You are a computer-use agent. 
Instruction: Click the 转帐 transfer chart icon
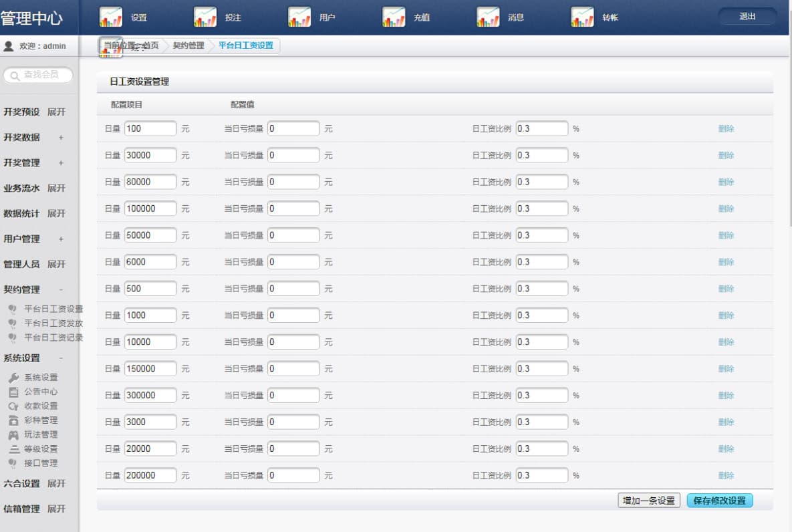point(582,17)
